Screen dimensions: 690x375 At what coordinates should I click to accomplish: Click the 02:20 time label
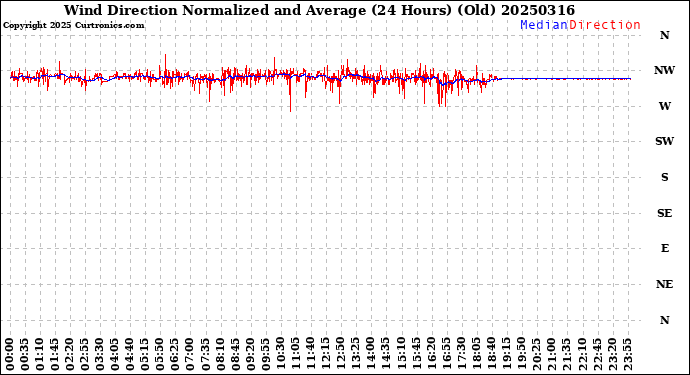click(x=70, y=355)
